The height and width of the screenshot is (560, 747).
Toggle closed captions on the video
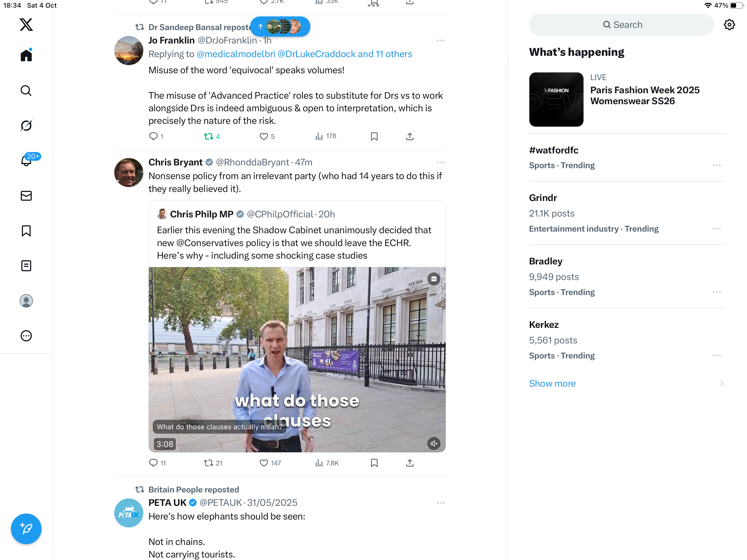click(434, 279)
